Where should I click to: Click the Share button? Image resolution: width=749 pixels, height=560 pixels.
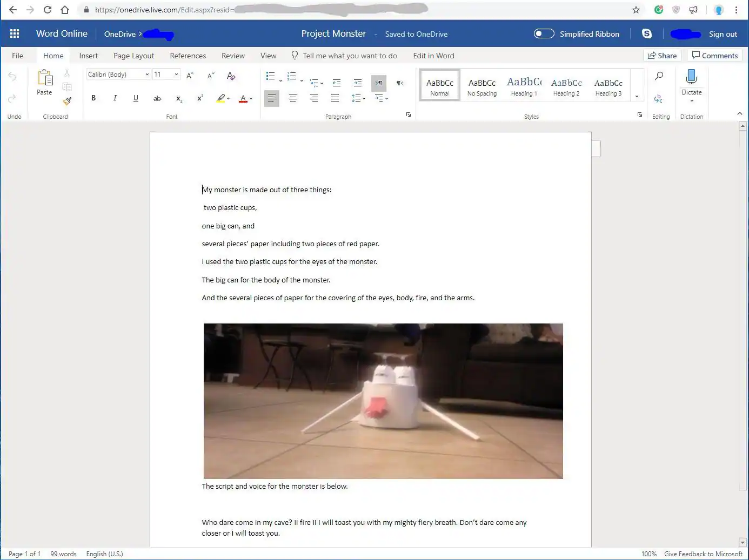(x=662, y=56)
